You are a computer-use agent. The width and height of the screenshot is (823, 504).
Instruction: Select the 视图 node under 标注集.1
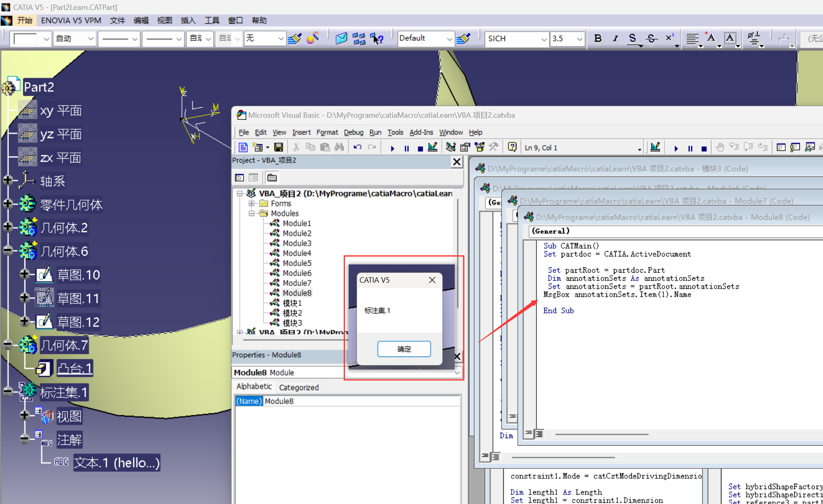pyautogui.click(x=69, y=416)
